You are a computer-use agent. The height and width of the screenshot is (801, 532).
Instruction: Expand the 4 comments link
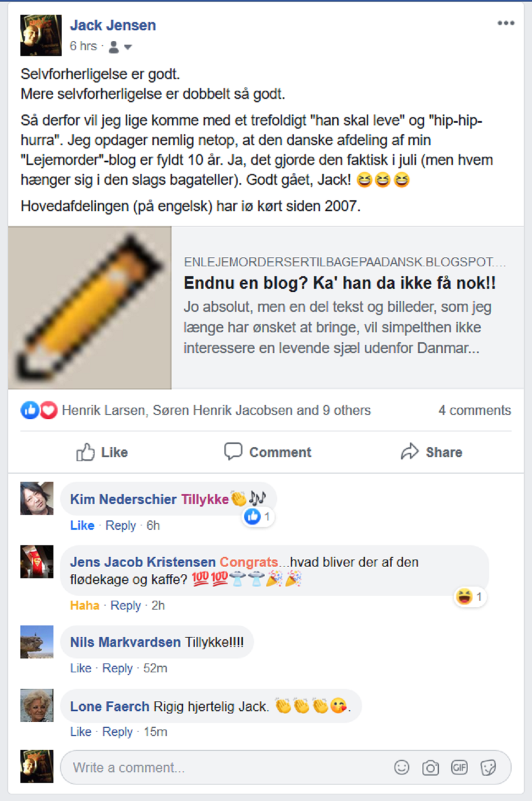(474, 410)
